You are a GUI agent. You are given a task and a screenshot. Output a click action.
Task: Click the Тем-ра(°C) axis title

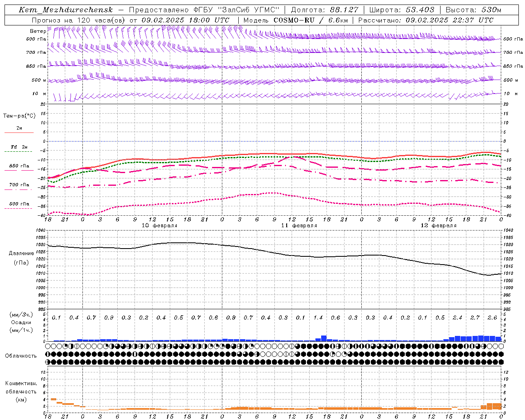pyautogui.click(x=19, y=116)
